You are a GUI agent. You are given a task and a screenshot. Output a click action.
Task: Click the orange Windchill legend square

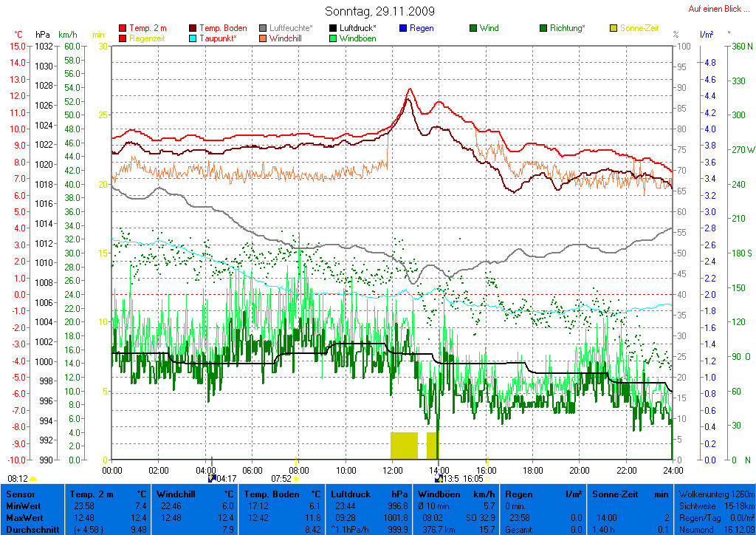(x=264, y=38)
